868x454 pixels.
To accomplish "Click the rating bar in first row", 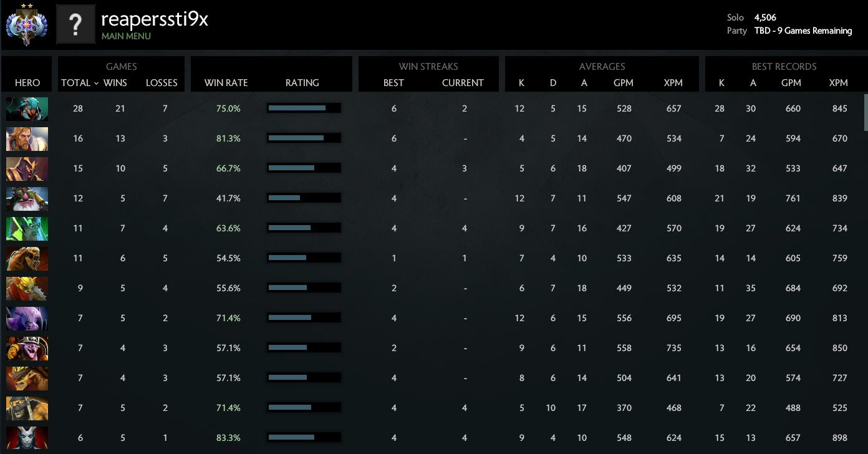I will pyautogui.click(x=304, y=109).
